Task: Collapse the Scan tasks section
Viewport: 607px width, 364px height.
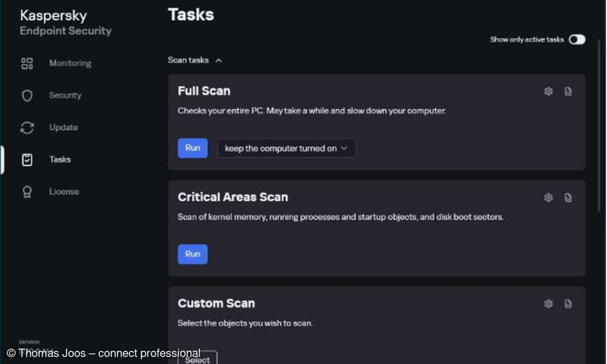Action: (219, 60)
